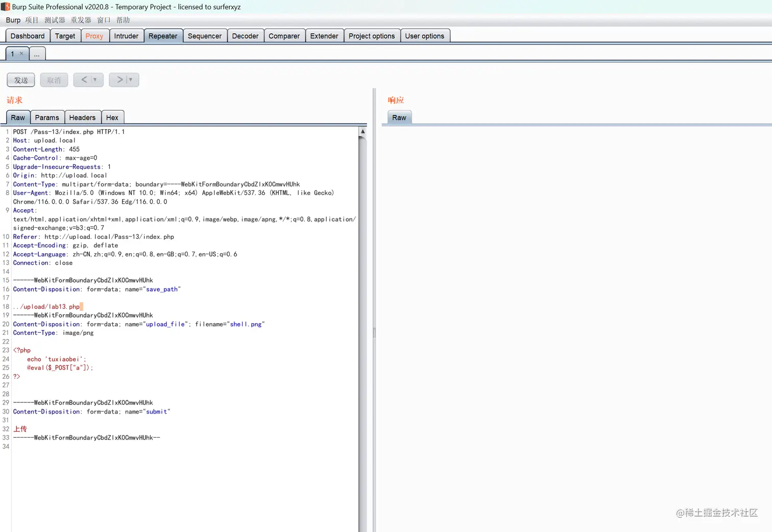Click the 上传 body value on line 32
The width and height of the screenshot is (772, 532).
click(20, 429)
